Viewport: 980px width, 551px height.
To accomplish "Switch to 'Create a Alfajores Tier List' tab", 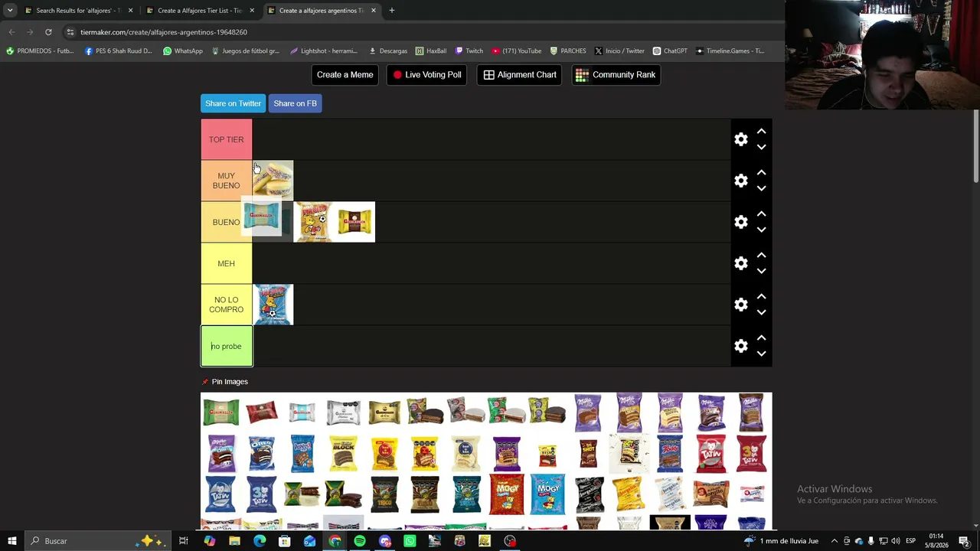I will point(199,11).
